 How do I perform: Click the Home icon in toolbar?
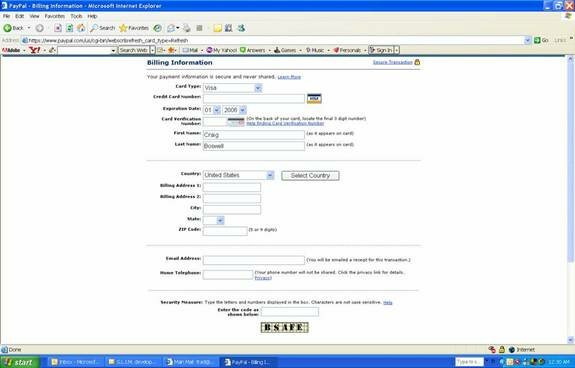(81, 28)
